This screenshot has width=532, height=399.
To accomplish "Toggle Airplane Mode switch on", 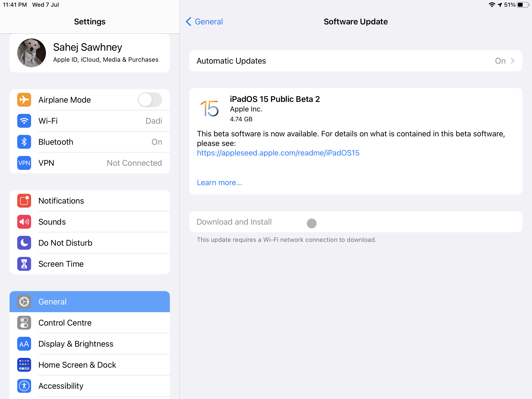I will coord(150,100).
